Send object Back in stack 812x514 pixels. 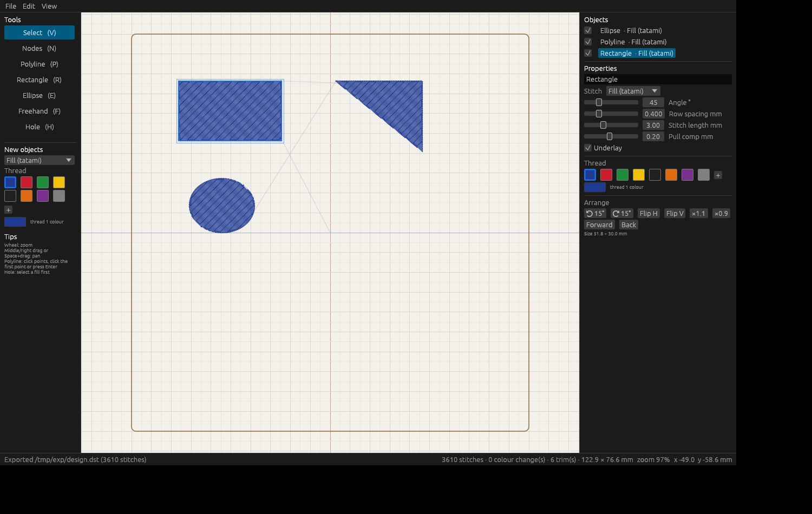pyautogui.click(x=628, y=225)
